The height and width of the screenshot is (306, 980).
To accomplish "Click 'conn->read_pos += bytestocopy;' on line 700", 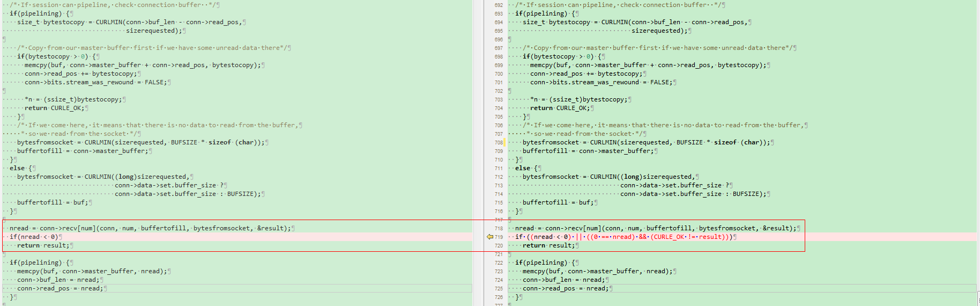I will click(586, 74).
